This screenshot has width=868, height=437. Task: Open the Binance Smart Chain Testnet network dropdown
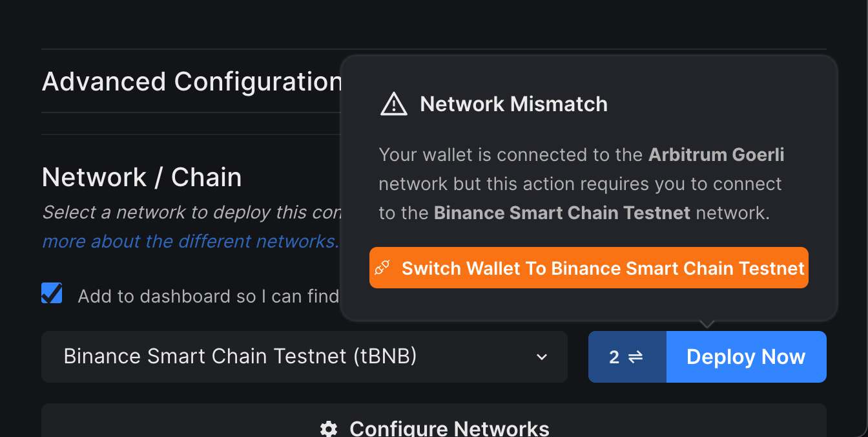[x=304, y=356]
